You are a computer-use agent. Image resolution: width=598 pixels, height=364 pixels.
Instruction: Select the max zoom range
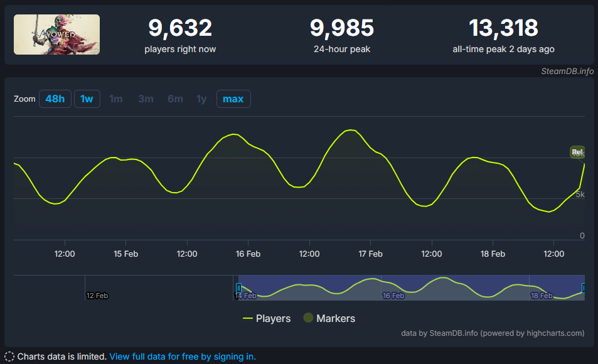tap(233, 99)
